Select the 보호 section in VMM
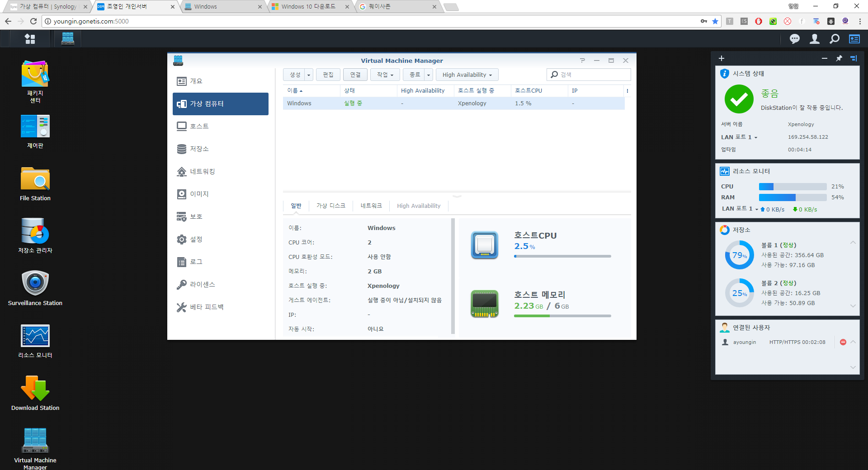Viewport: 868px width, 470px height. tap(197, 216)
